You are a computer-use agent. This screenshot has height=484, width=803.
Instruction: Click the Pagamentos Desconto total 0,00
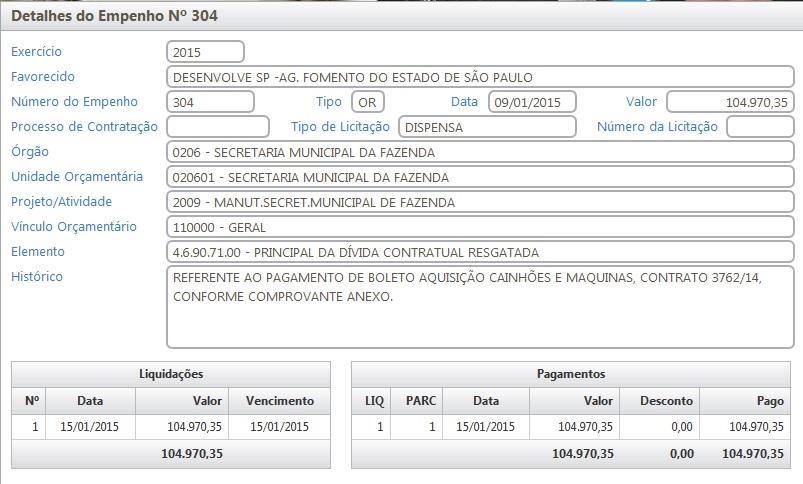click(x=682, y=454)
